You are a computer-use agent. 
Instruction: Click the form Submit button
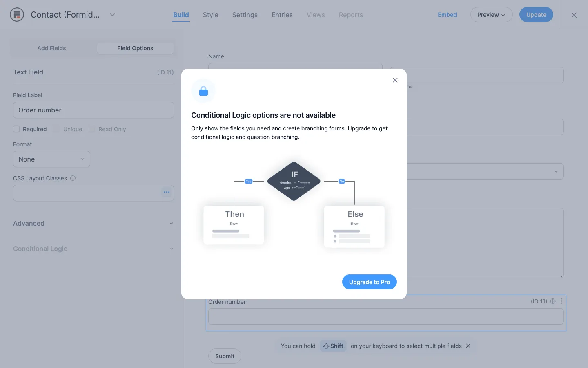[x=225, y=356]
